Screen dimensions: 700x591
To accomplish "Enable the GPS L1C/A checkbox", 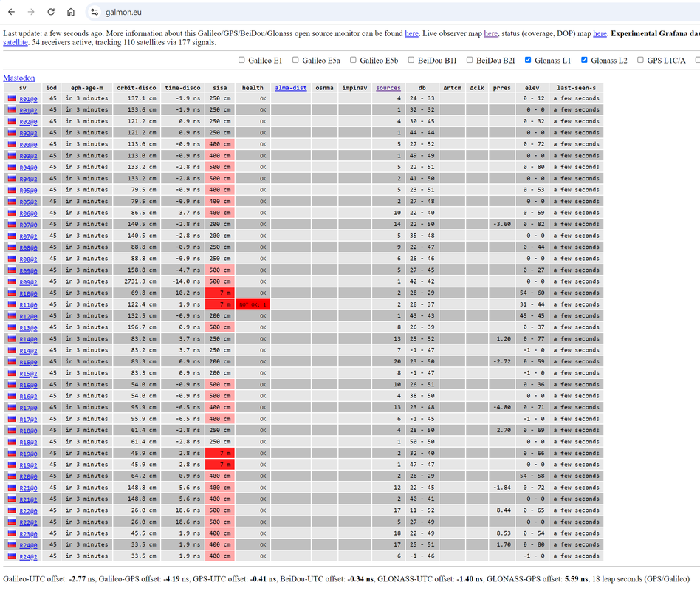I will pyautogui.click(x=641, y=60).
